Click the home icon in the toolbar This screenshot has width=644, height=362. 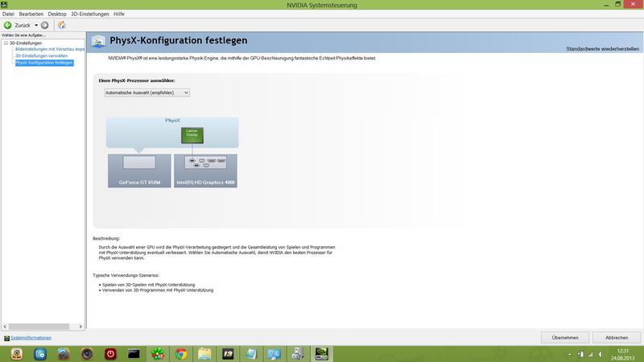coord(62,25)
